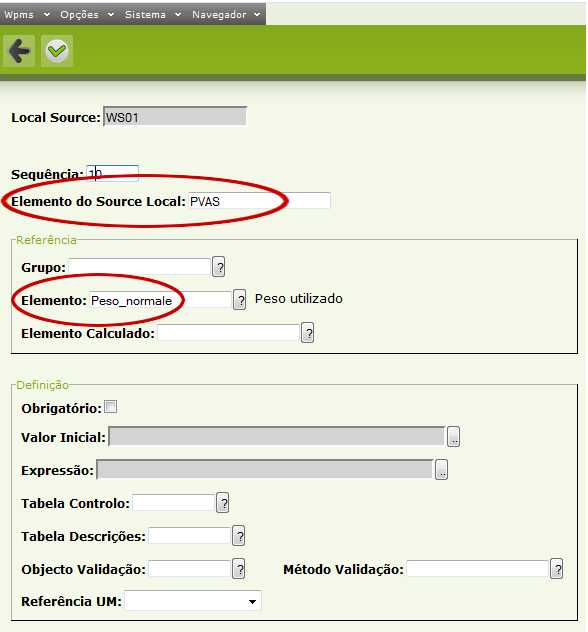Viewport: 588px width, 632px height.
Task: Open lookup for Objecto Validação
Action: pos(239,569)
